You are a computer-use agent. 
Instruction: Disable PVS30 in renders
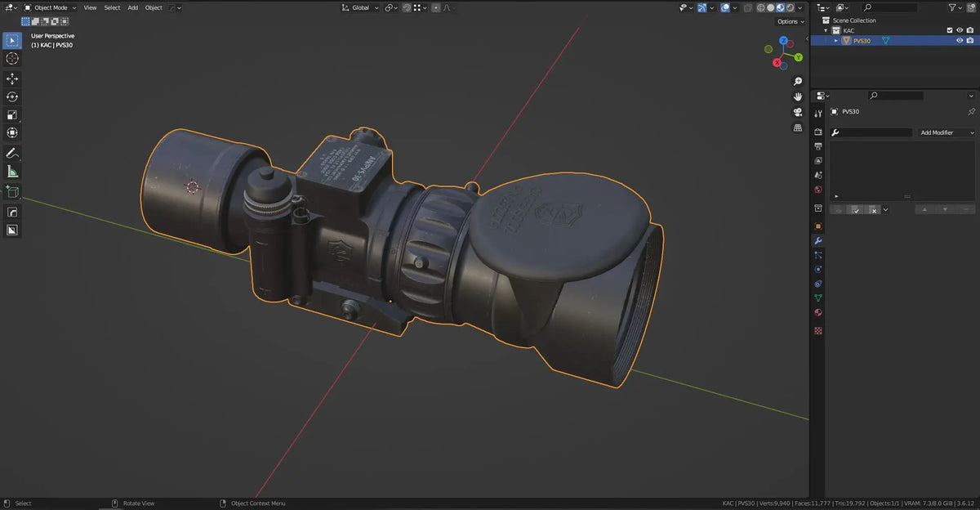coord(970,40)
